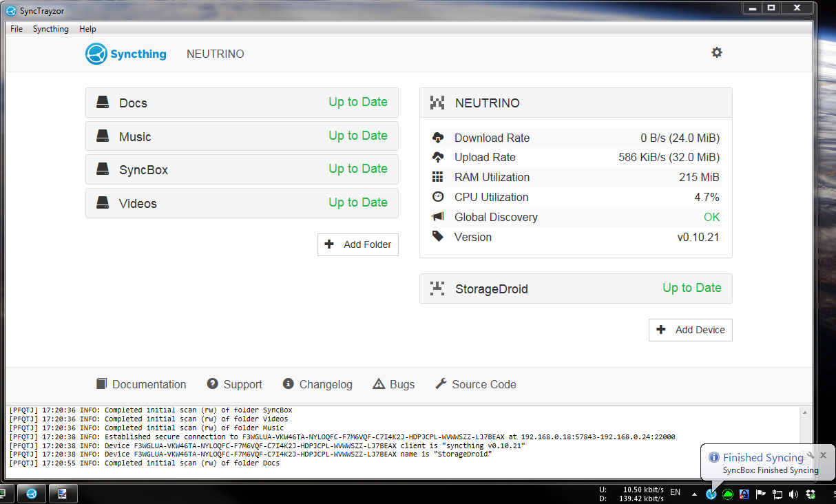836x504 pixels.
Task: Click the log scrollbar up arrow
Action: pos(804,412)
